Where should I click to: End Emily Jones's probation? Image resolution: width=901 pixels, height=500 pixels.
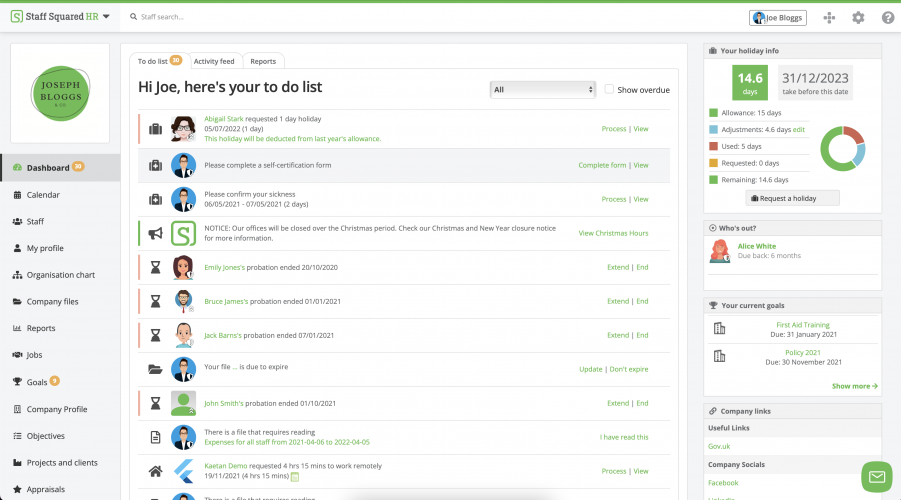642,267
